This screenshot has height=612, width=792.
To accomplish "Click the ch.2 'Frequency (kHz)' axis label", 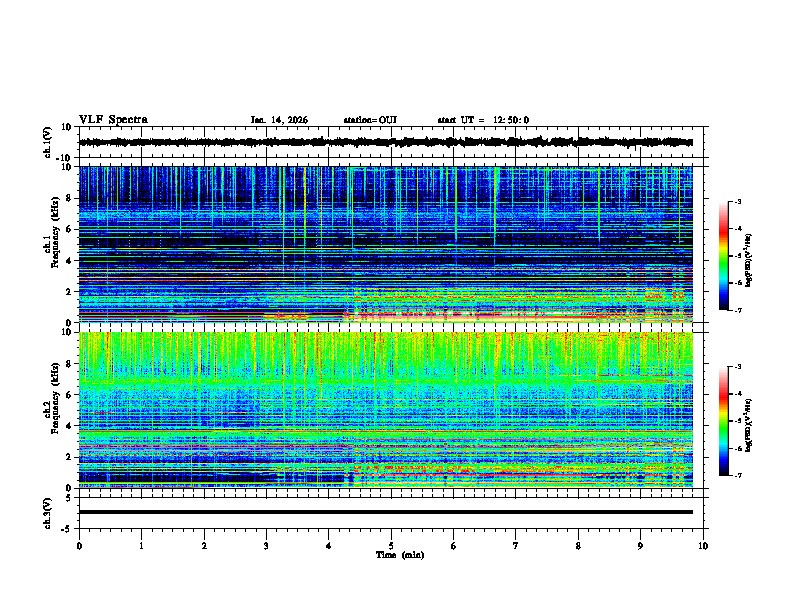I will pyautogui.click(x=55, y=398).
